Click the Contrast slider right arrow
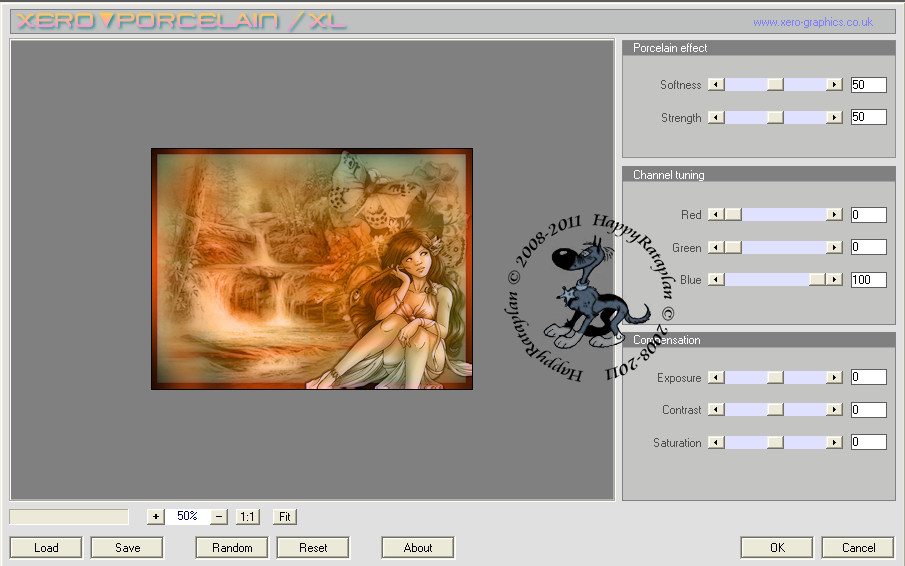 [834, 410]
